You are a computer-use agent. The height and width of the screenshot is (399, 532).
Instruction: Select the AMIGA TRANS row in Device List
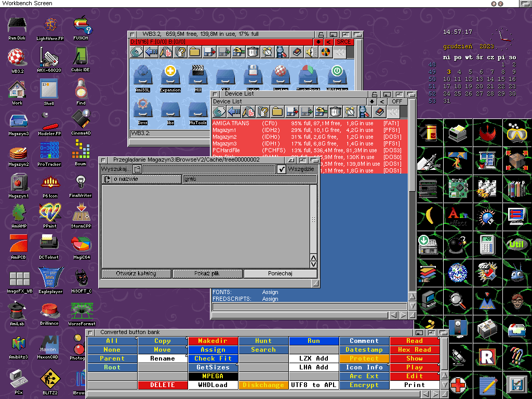[x=310, y=123]
